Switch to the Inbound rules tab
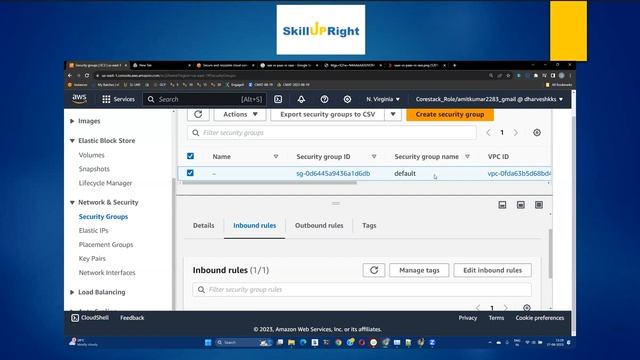Viewport: 640px width, 360px height. tap(254, 225)
